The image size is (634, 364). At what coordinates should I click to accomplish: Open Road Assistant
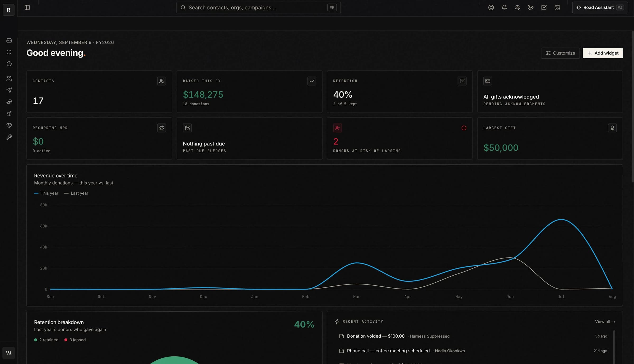[x=600, y=7]
